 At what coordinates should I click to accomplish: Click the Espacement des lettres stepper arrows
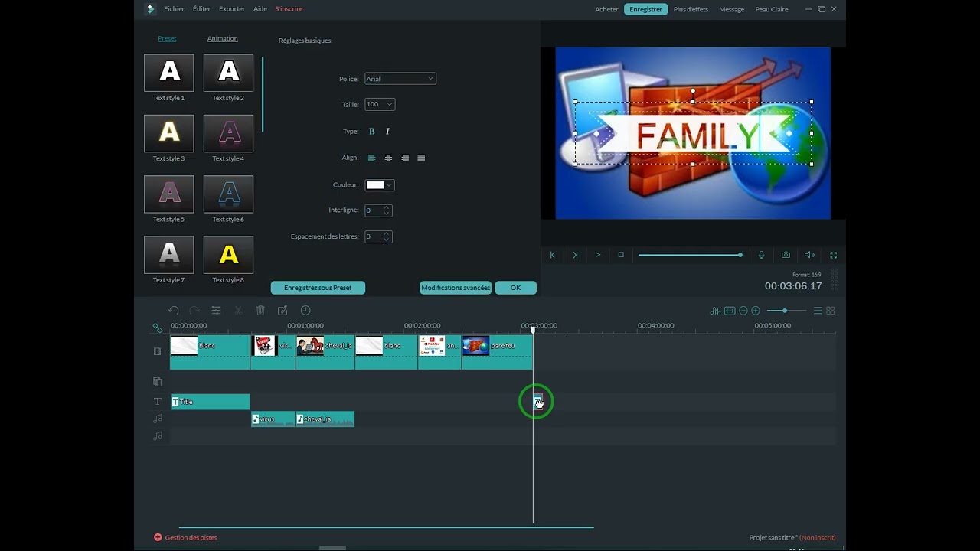tap(387, 237)
